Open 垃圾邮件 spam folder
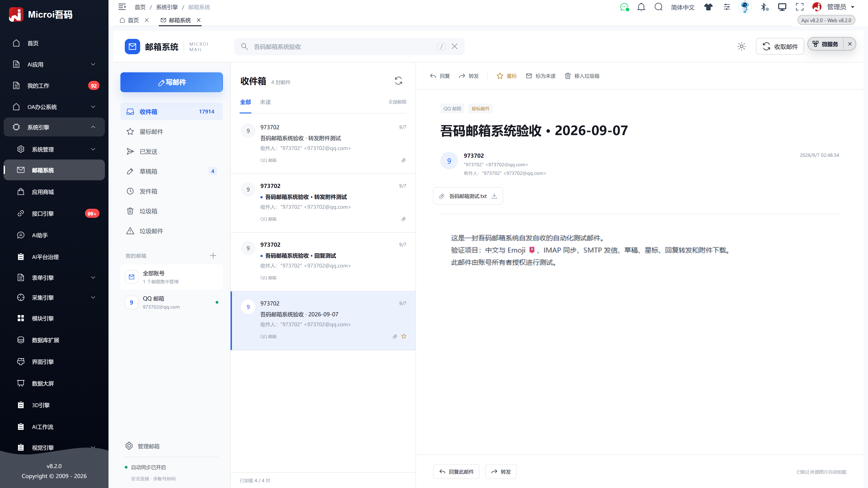 click(x=171, y=231)
